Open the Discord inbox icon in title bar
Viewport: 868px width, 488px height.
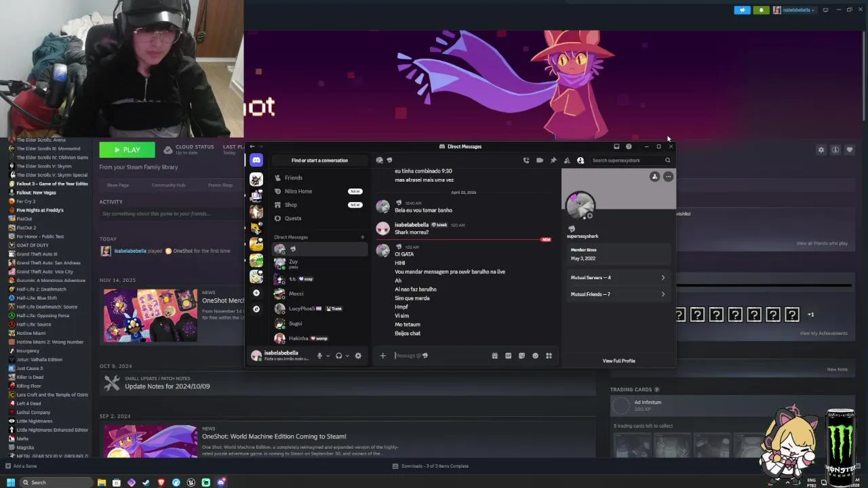616,146
